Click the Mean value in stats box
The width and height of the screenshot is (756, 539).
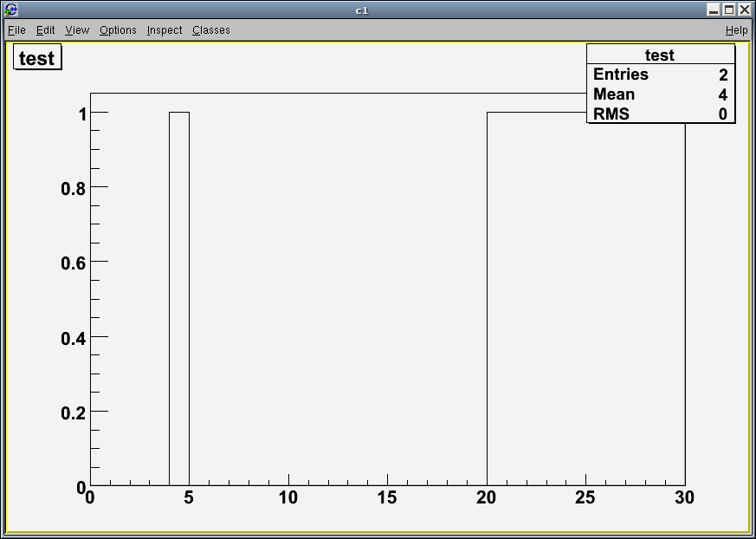(x=722, y=95)
